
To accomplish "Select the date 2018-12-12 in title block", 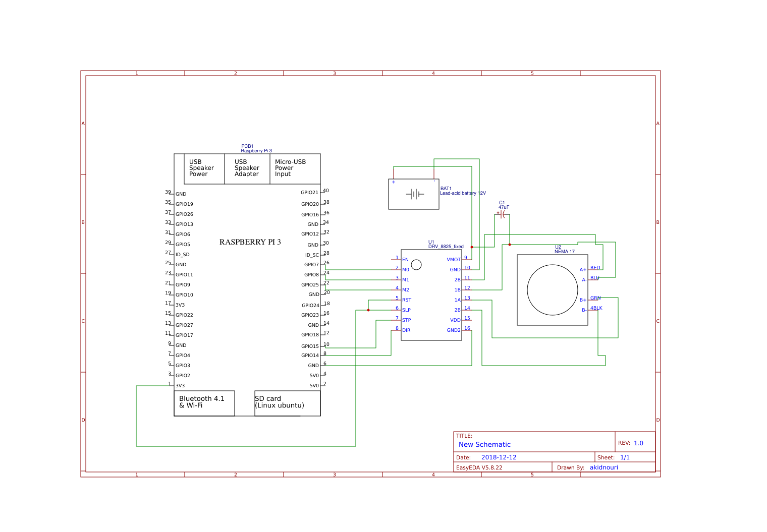I will click(x=499, y=457).
